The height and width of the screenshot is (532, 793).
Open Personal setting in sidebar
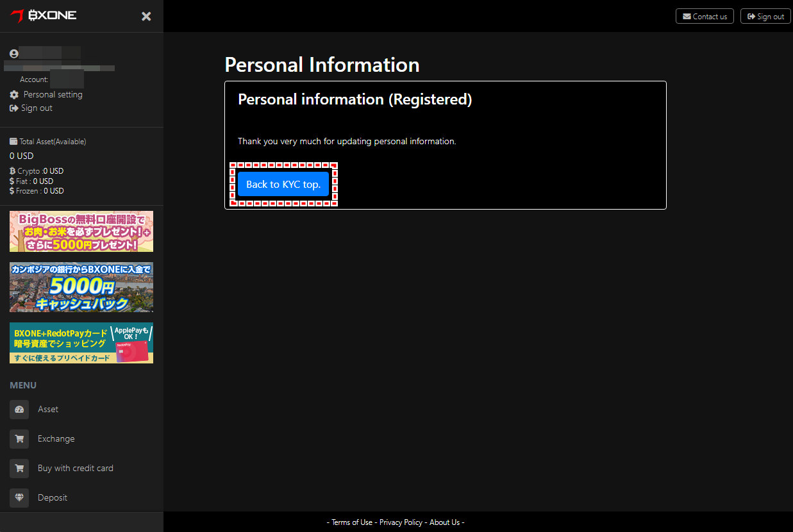pos(53,94)
